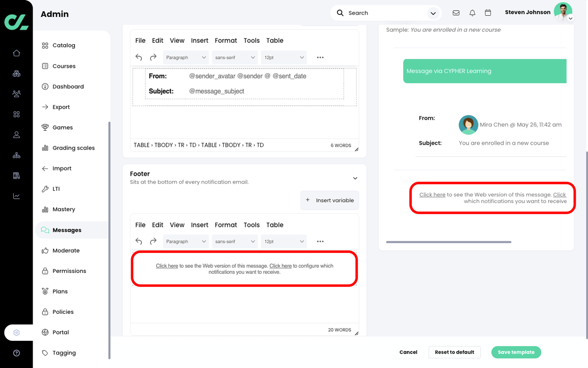Open the Tools menu in Footer editor
Screen dimensions: 588x368
[x=252, y=225]
